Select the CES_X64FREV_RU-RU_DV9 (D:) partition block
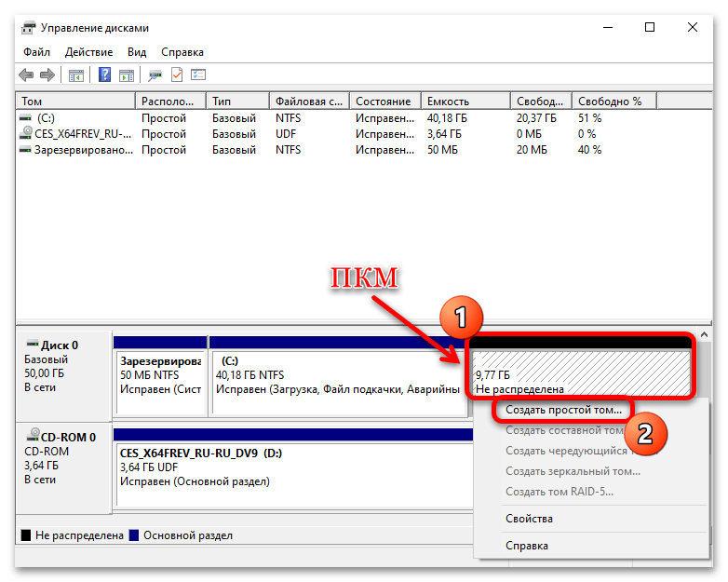 (293, 468)
